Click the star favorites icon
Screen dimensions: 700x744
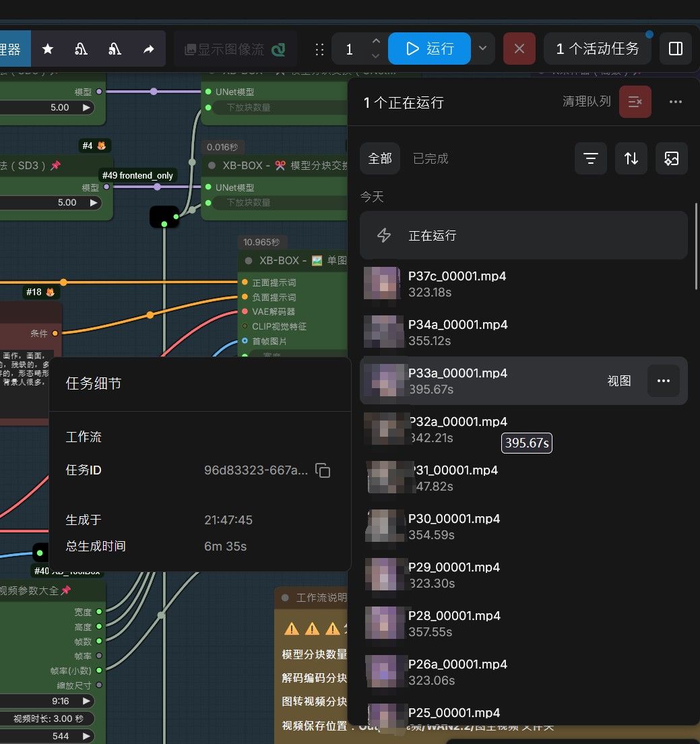47,49
